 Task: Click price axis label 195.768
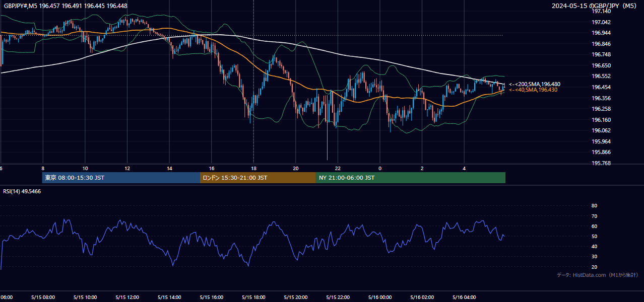[601, 163]
